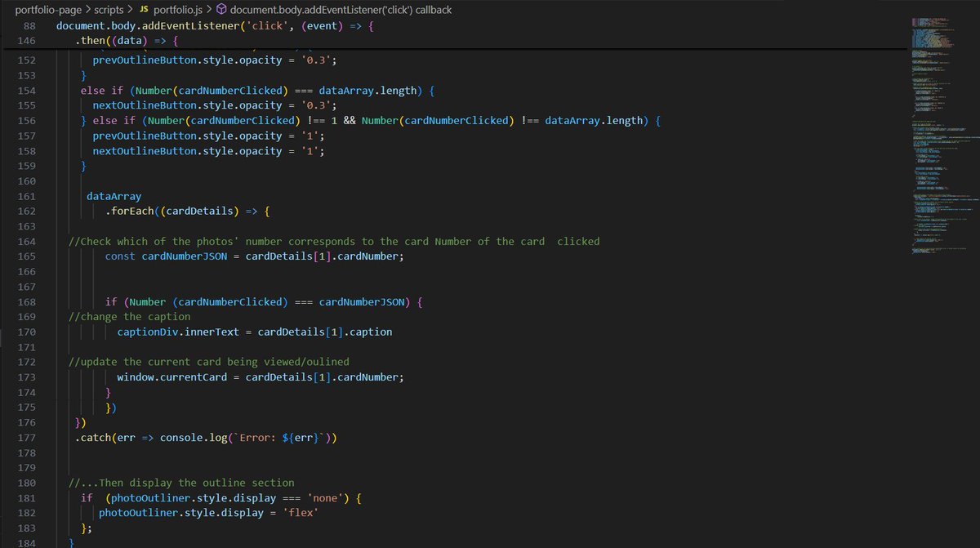Select line 161 by clicking its line number
Image resolution: width=980 pixels, height=548 pixels.
click(x=26, y=196)
